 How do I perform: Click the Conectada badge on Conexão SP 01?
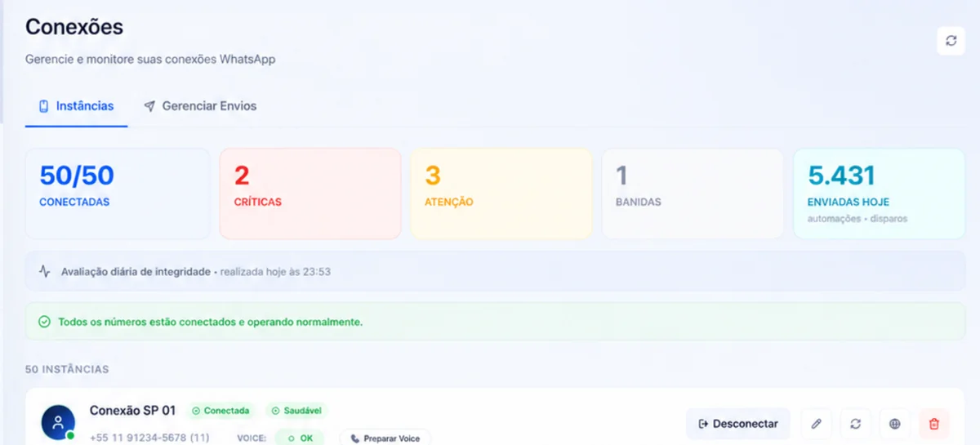pyautogui.click(x=220, y=411)
